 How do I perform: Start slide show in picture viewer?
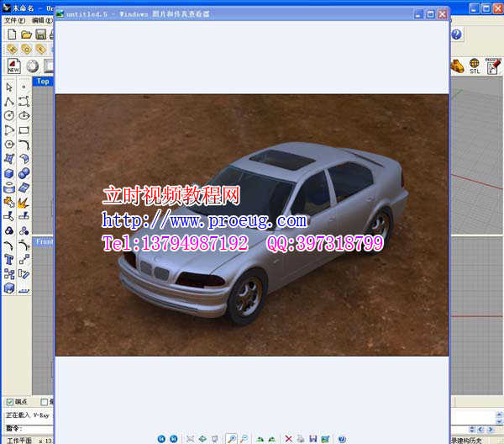point(215,438)
